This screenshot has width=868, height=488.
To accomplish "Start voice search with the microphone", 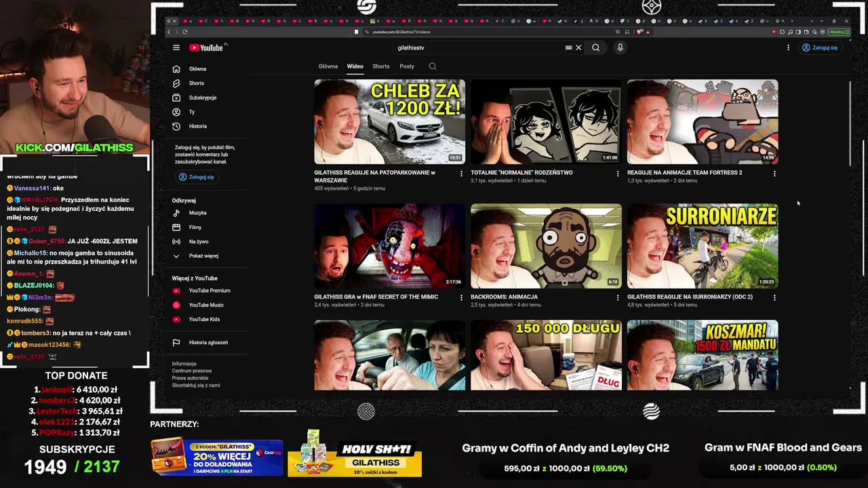I will [620, 47].
